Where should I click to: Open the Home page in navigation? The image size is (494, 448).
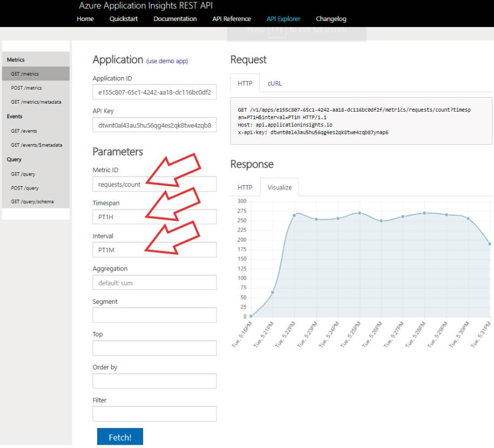pyautogui.click(x=85, y=19)
